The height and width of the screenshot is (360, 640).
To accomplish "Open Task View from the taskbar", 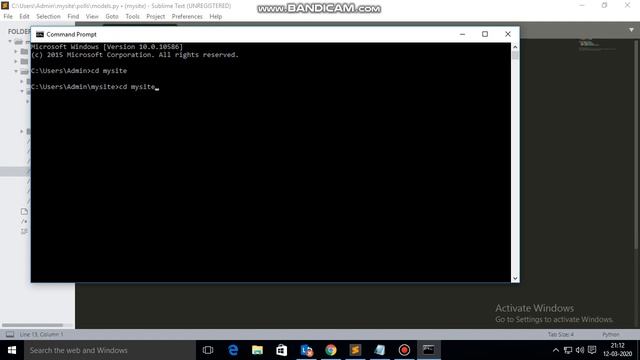I will coord(208,350).
